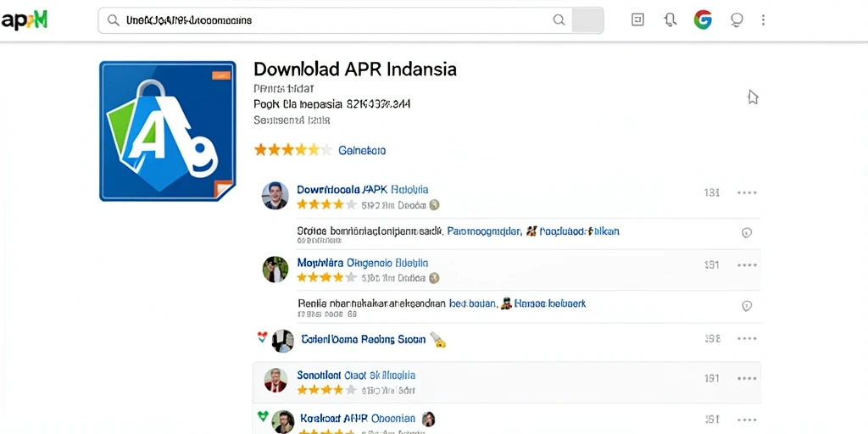Open the three-dot menu on the Koaload row

click(x=747, y=420)
